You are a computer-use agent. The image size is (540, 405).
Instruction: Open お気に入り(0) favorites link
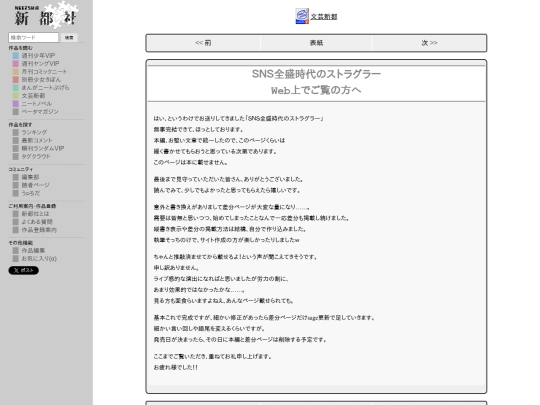[39, 258]
